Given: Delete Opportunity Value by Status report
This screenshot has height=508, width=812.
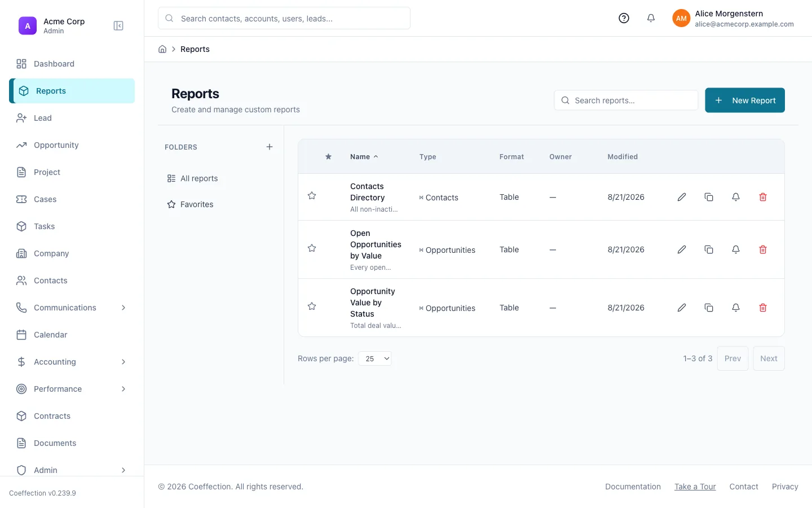Looking at the screenshot, I should (x=763, y=308).
